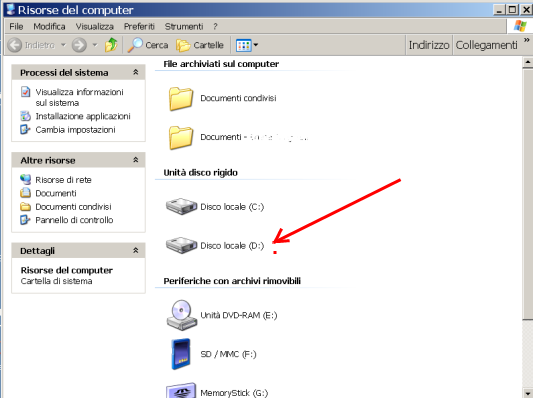This screenshot has width=533, height=398.
Task: Open the Indietro history dropdown arrow
Action: (x=63, y=45)
